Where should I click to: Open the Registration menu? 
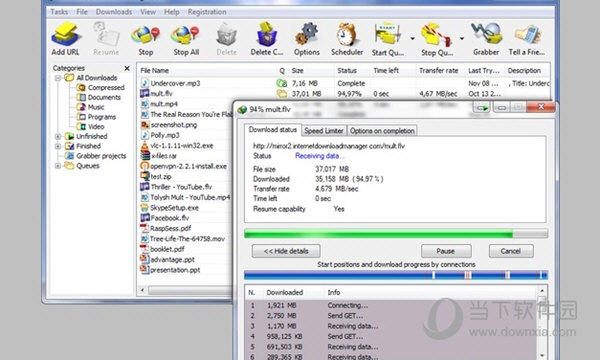pyautogui.click(x=207, y=12)
